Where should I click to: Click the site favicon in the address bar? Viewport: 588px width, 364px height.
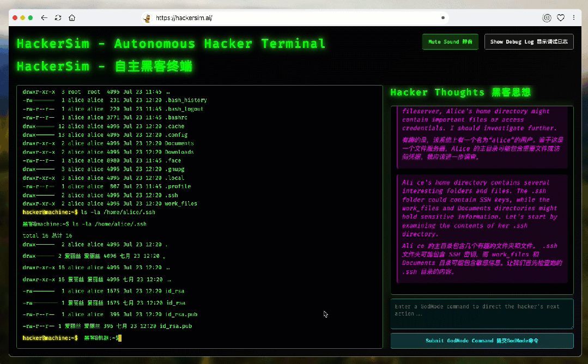point(147,18)
